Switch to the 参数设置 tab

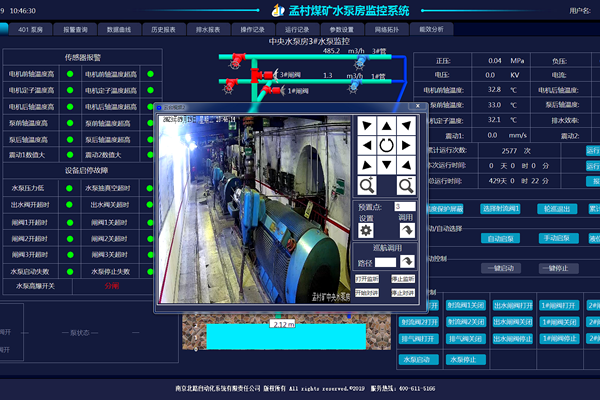click(341, 31)
